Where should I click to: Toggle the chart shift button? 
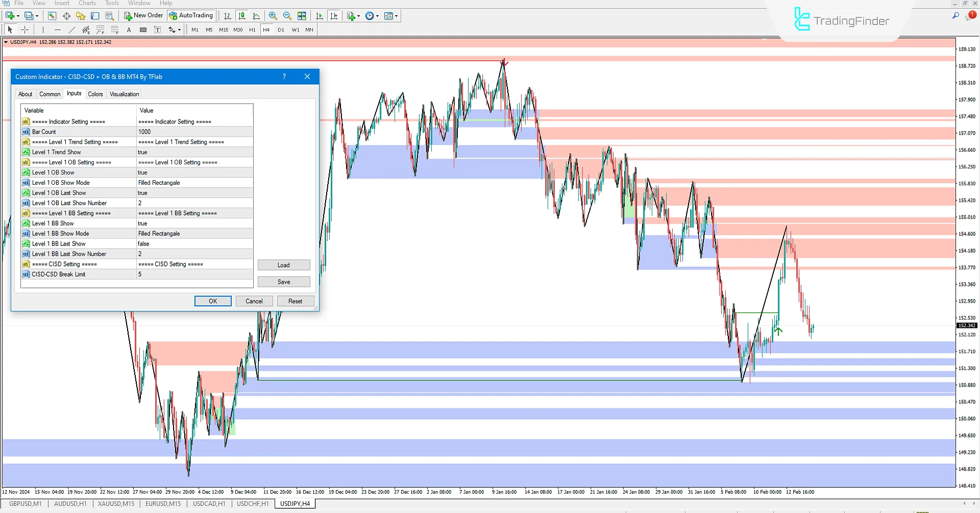coord(334,16)
